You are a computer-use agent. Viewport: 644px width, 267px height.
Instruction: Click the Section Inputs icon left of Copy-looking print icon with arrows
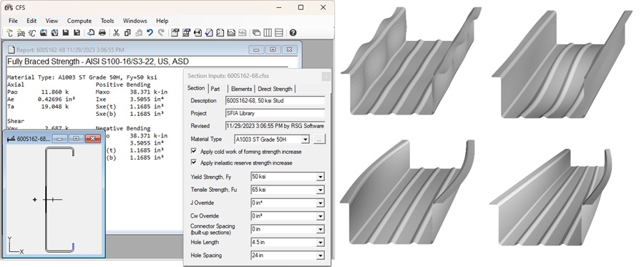[186, 33]
